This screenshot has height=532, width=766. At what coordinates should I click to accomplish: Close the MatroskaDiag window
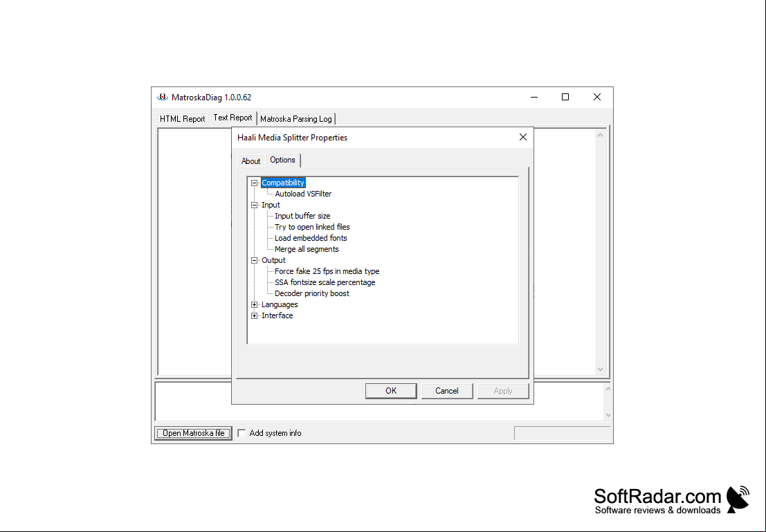tap(597, 98)
